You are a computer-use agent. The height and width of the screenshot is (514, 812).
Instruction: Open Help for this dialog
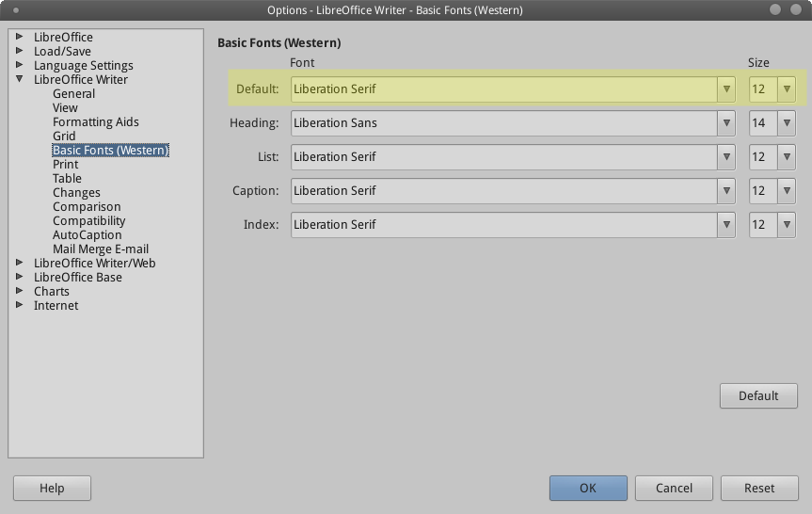pos(52,488)
